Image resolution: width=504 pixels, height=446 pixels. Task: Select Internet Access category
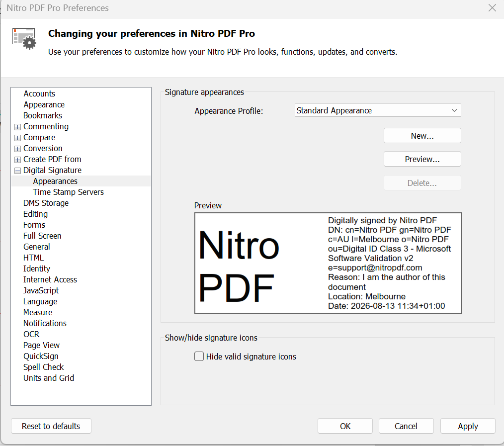pos(50,279)
